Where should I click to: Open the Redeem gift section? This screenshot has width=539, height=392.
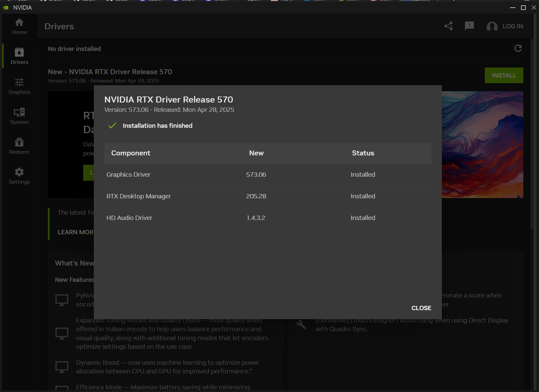pos(19,146)
